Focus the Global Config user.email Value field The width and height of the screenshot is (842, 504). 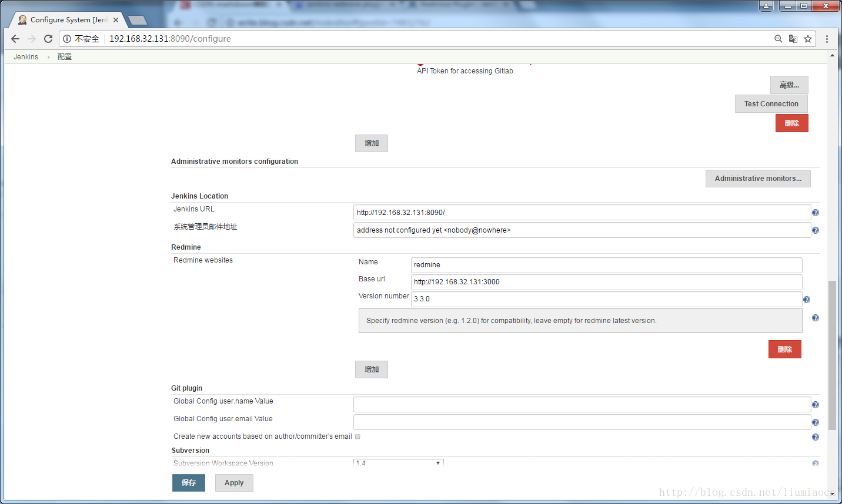click(x=582, y=422)
